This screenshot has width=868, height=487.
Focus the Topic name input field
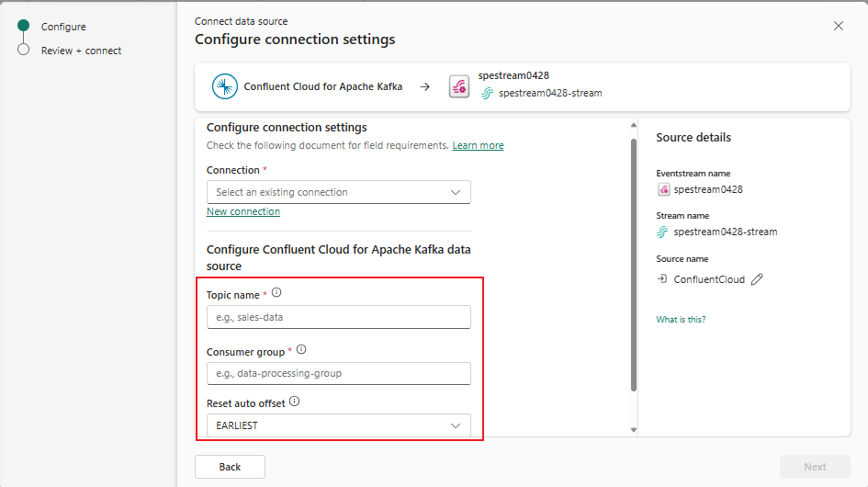tap(338, 317)
